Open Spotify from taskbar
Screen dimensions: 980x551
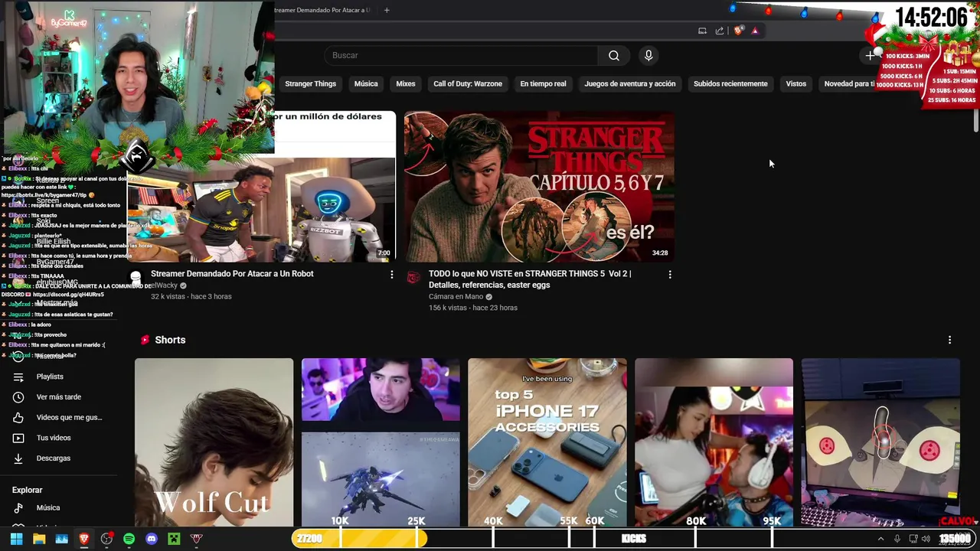point(129,539)
